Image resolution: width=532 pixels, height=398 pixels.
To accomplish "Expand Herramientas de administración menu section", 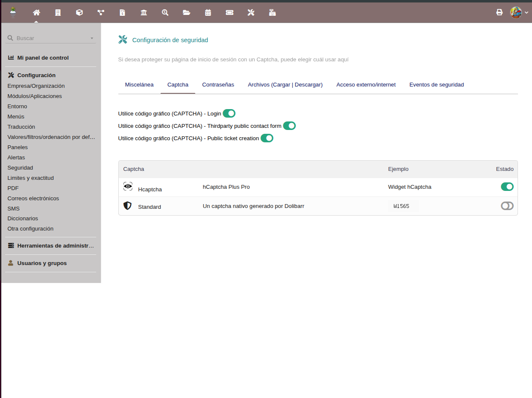I will (x=55, y=246).
